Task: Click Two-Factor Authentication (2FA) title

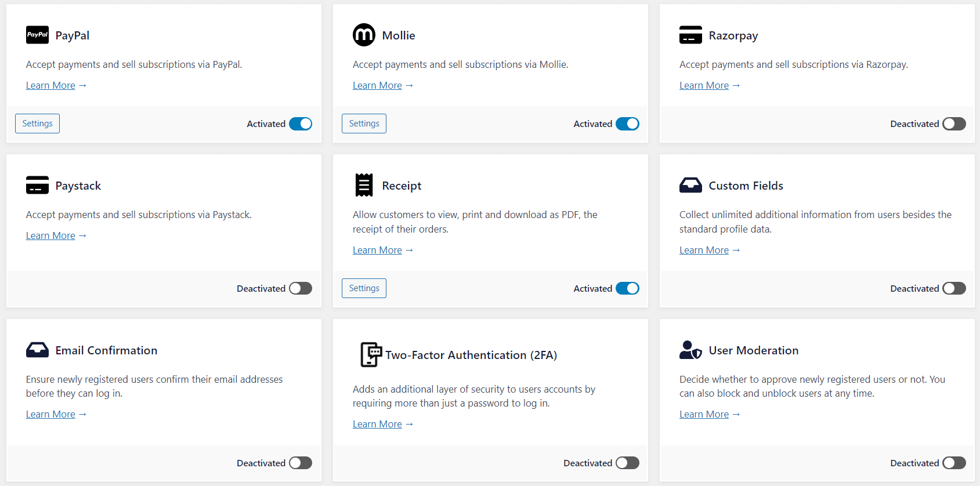Action: 471,355
